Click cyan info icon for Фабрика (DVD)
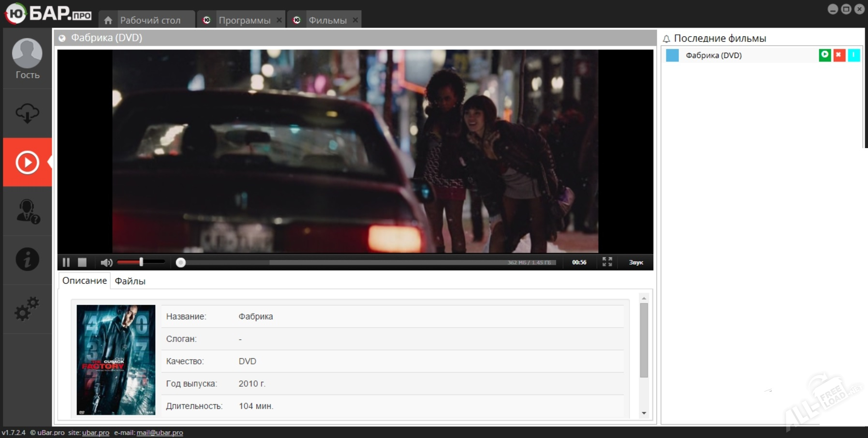Screen dimensions: 868x438 click(x=854, y=55)
